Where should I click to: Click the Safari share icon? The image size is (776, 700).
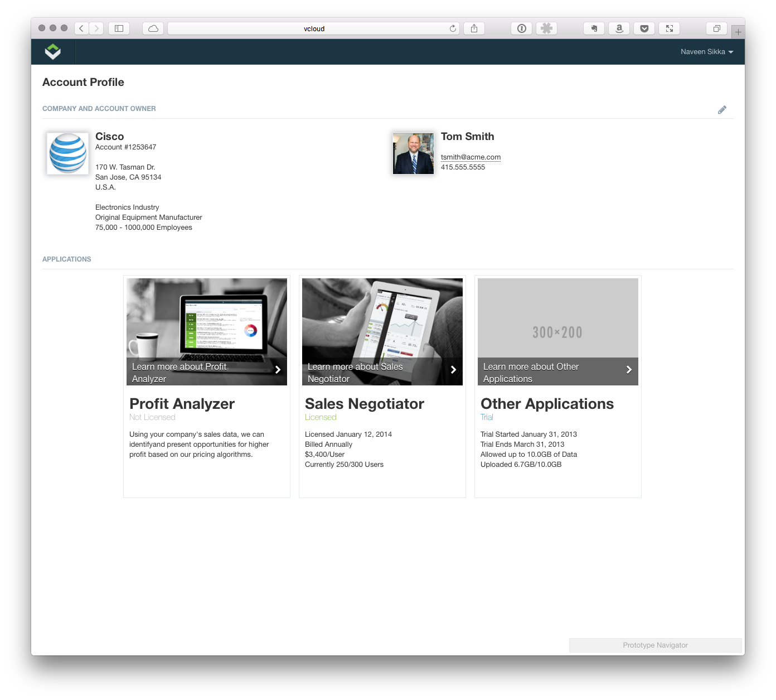474,28
